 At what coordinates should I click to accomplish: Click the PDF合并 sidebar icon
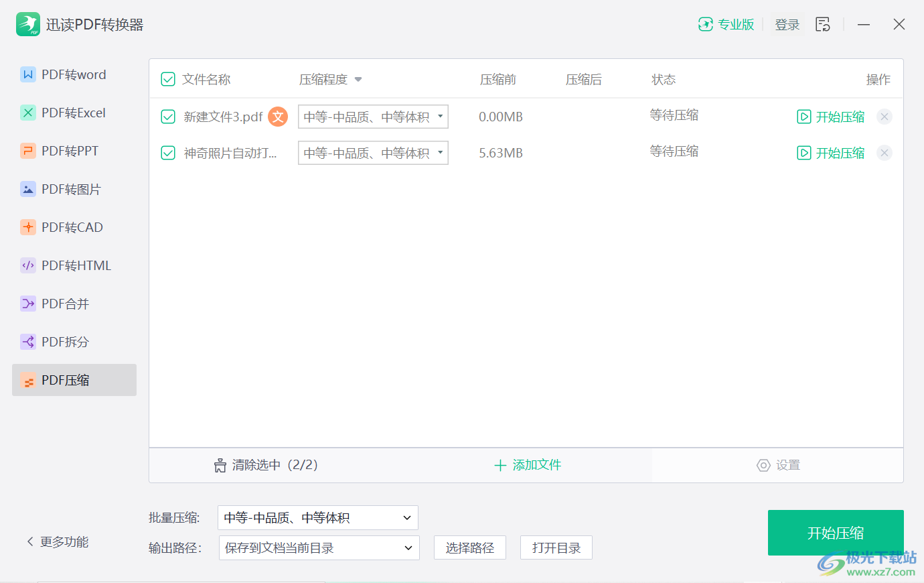(28, 304)
